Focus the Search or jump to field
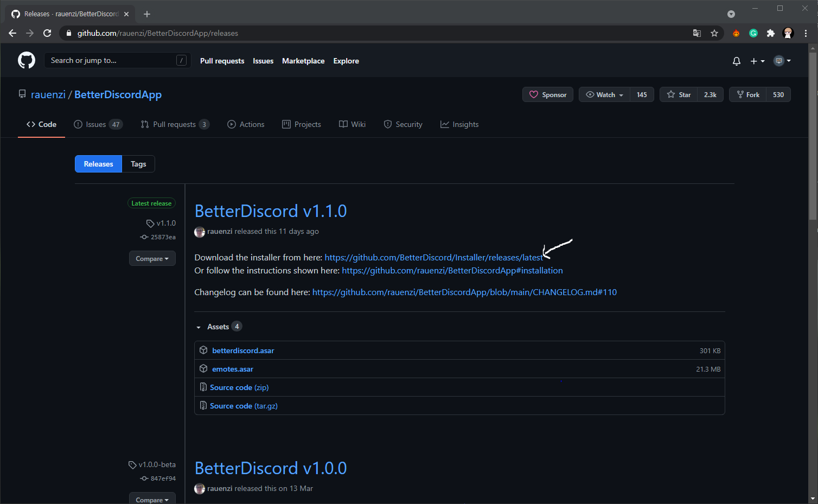This screenshot has width=818, height=504. tap(118, 60)
